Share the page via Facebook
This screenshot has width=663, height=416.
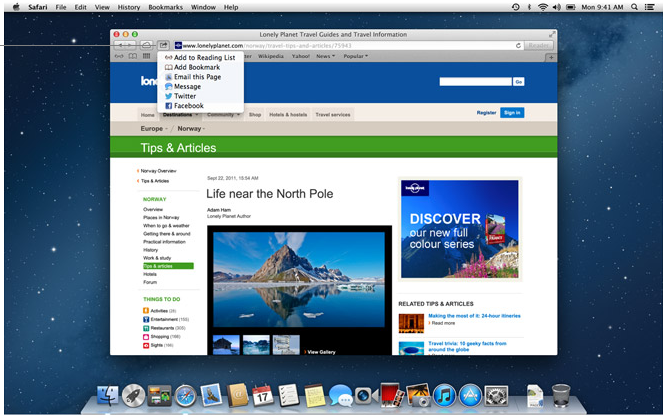point(200,106)
